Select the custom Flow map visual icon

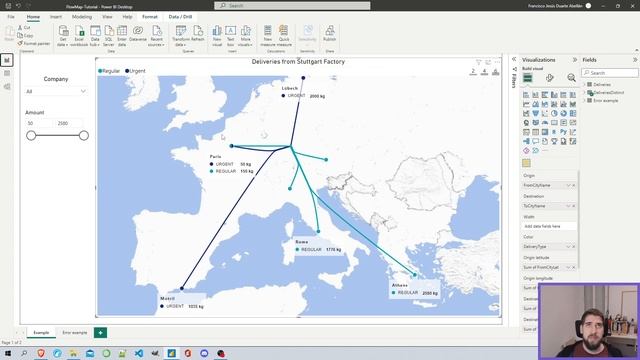pos(526,163)
